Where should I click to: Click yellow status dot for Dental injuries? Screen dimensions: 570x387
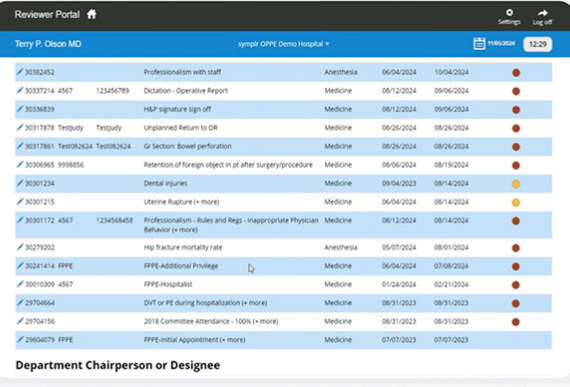pos(516,184)
